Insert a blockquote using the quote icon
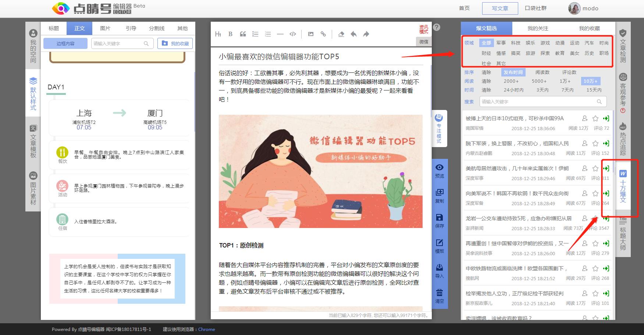The width and height of the screenshot is (644, 335). click(243, 34)
